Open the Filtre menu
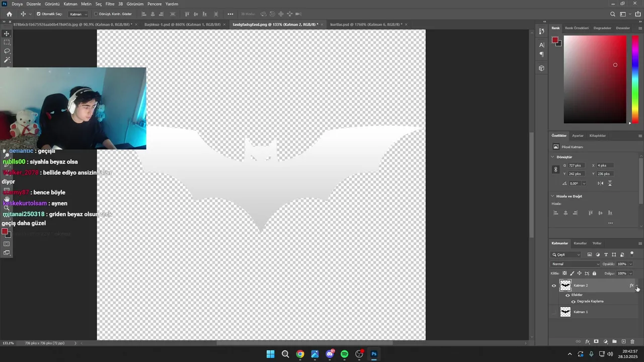The image size is (644, 362). coord(110,4)
